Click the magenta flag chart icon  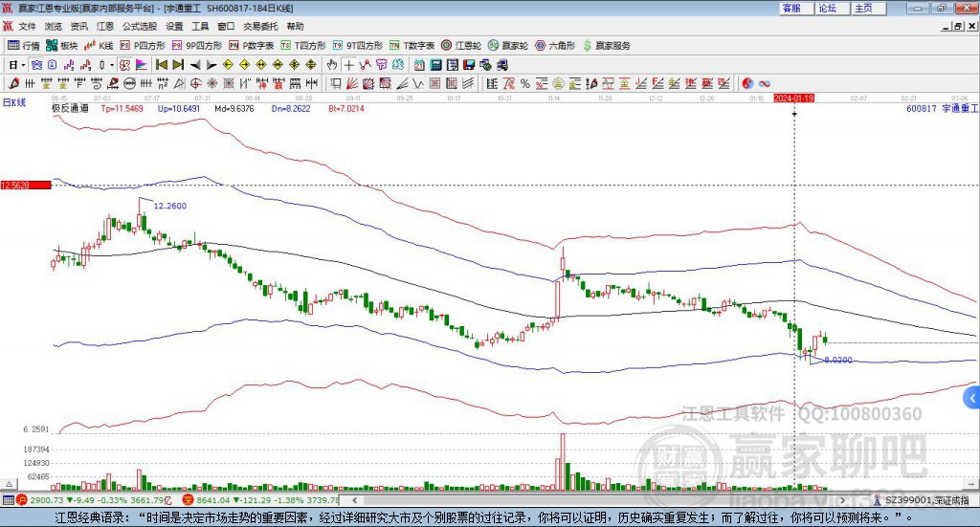coord(142,65)
